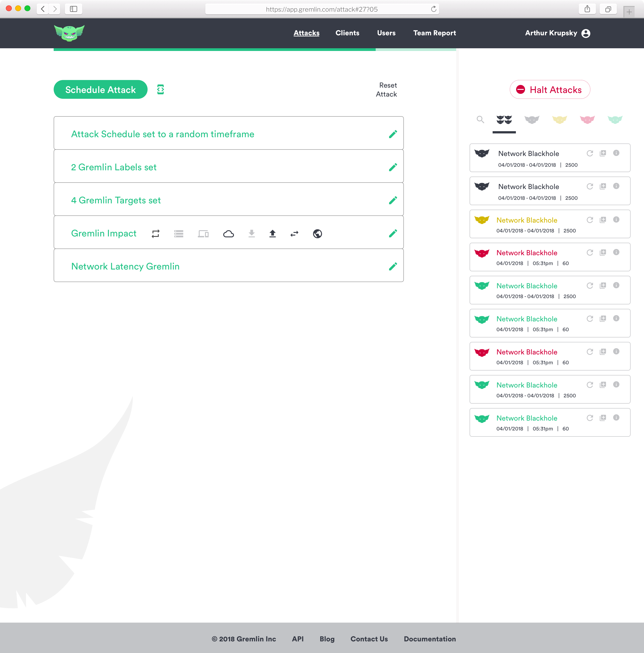This screenshot has height=653, width=644.
Task: Filter attacks by green gremlin tab
Action: 615,120
